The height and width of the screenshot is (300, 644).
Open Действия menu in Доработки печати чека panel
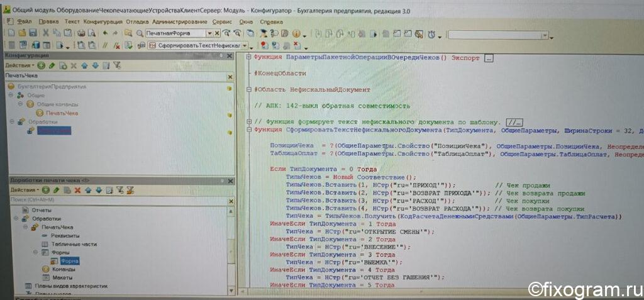point(25,190)
